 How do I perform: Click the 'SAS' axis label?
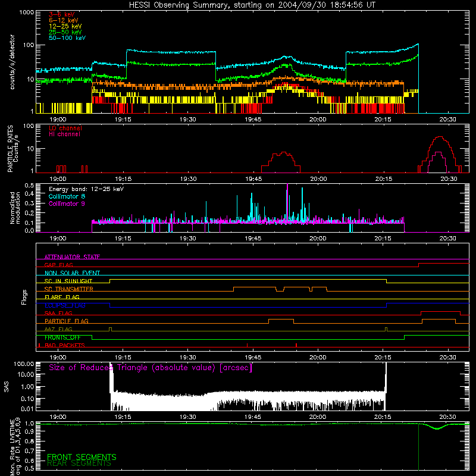[7, 387]
